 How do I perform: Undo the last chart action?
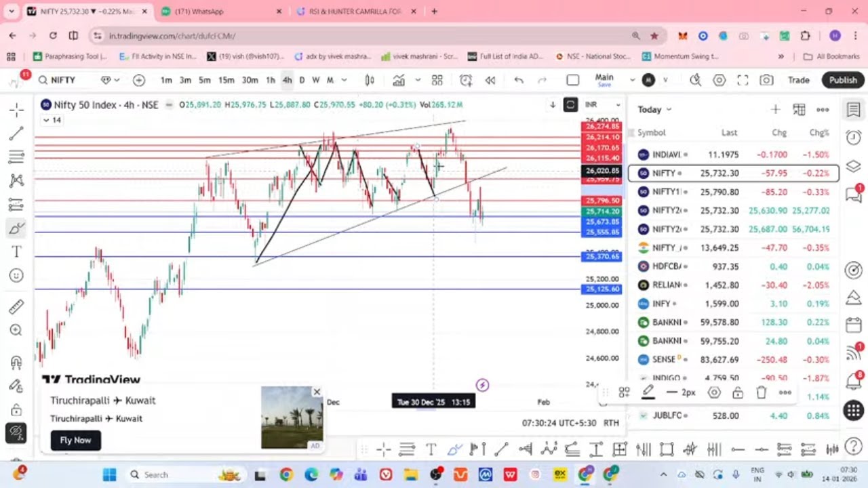(519, 80)
